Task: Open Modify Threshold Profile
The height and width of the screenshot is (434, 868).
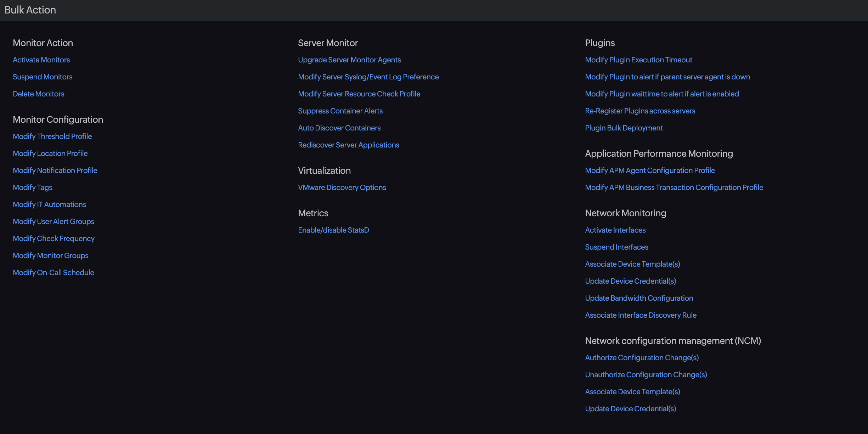Action: (x=52, y=137)
